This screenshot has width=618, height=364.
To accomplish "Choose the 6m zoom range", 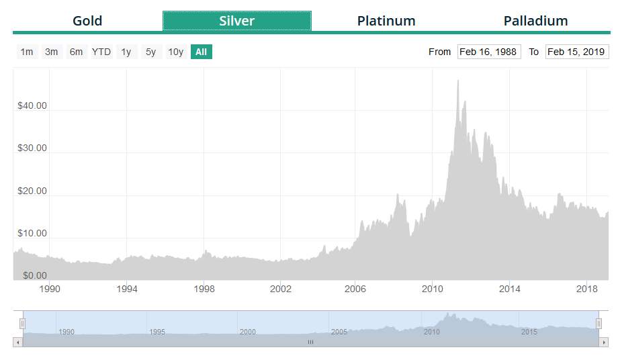I will (x=76, y=52).
